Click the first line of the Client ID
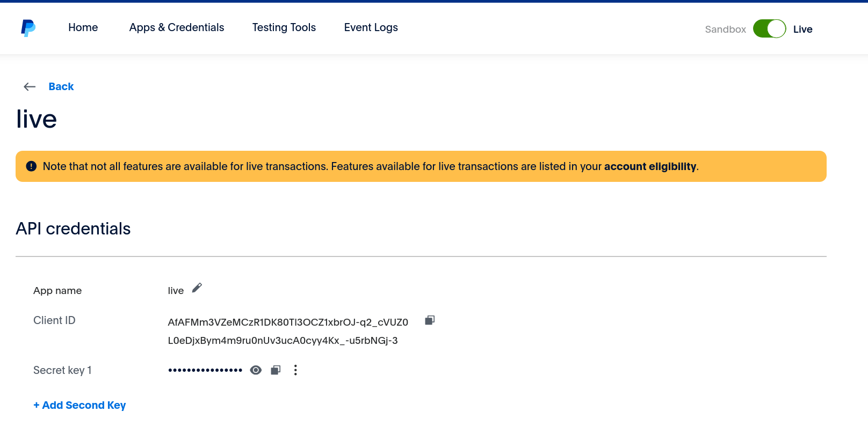 [x=288, y=322]
